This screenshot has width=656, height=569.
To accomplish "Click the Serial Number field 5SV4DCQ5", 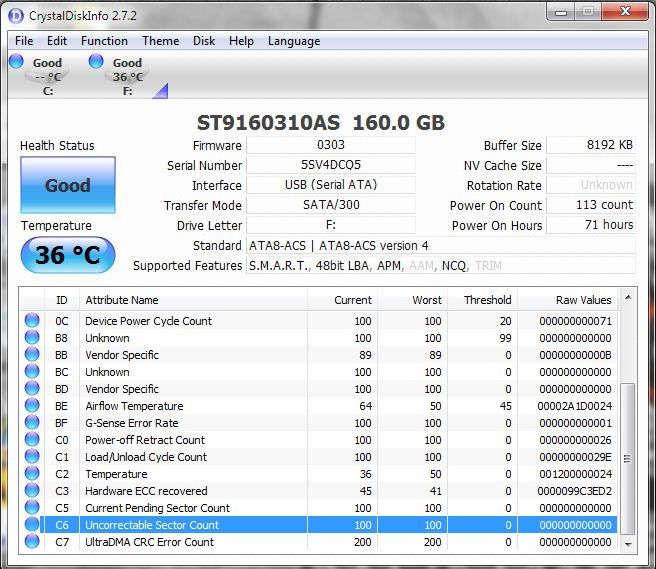I will tap(331, 165).
